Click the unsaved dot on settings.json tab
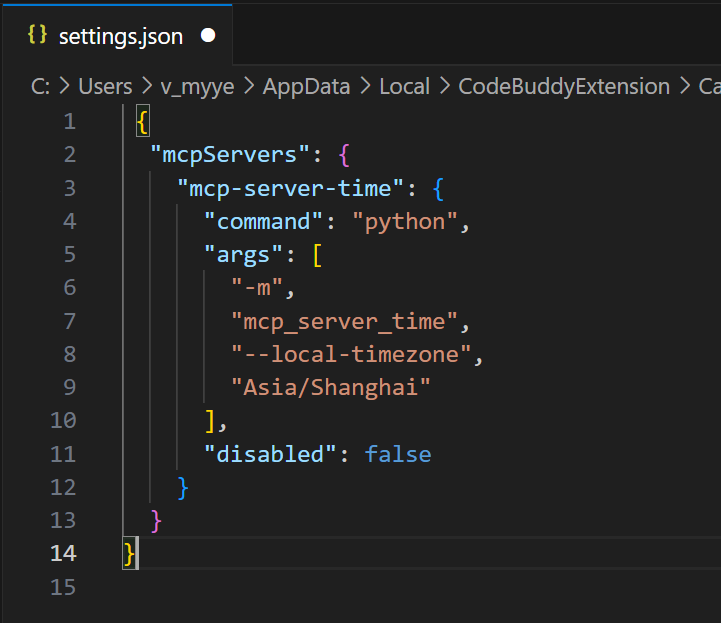Screen dimensions: 721x623 [208, 36]
